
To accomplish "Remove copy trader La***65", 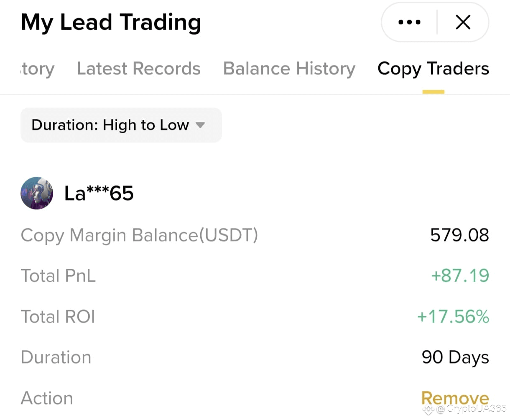I will tap(455, 398).
